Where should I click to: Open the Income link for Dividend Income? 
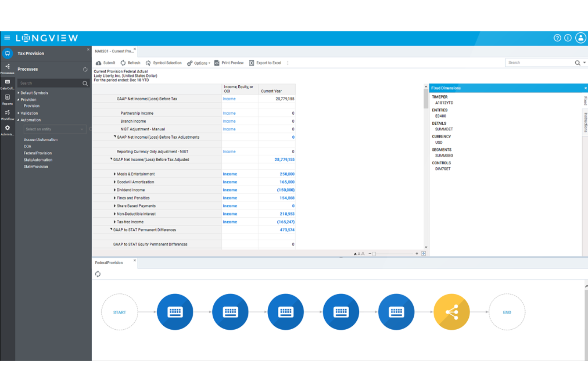pos(230,190)
